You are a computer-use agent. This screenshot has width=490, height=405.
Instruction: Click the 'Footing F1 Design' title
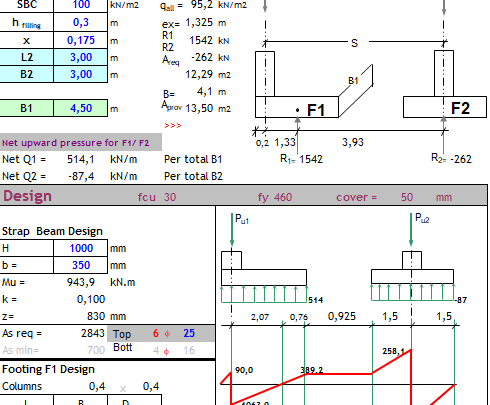point(48,369)
